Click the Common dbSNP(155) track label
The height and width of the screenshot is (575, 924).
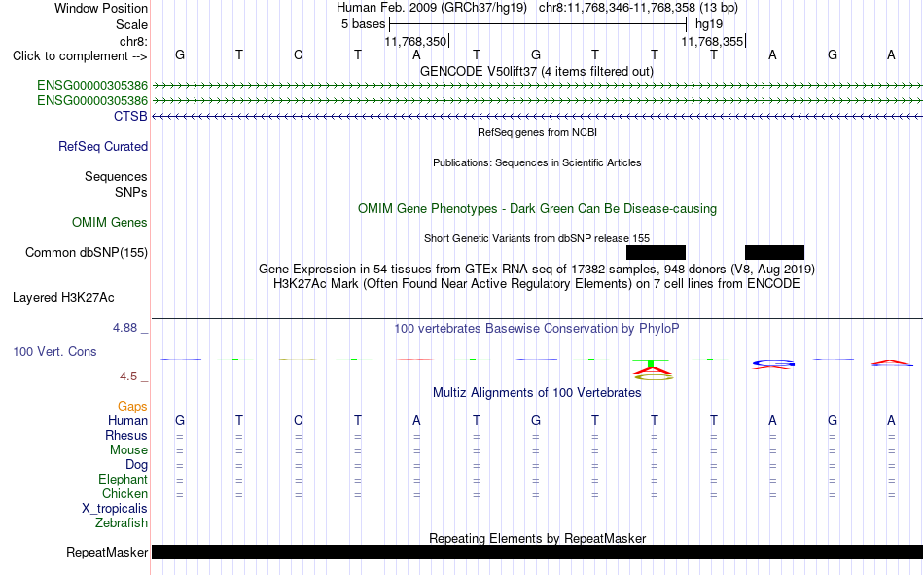tap(87, 252)
